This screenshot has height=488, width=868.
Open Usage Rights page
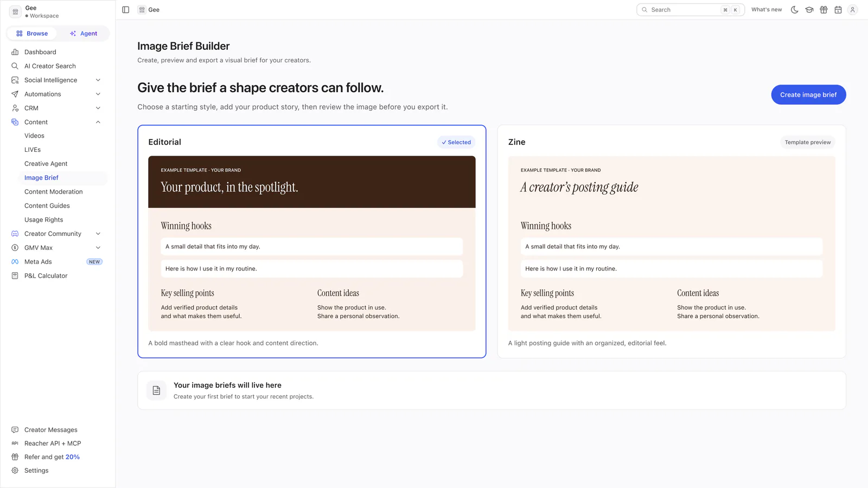pyautogui.click(x=44, y=220)
